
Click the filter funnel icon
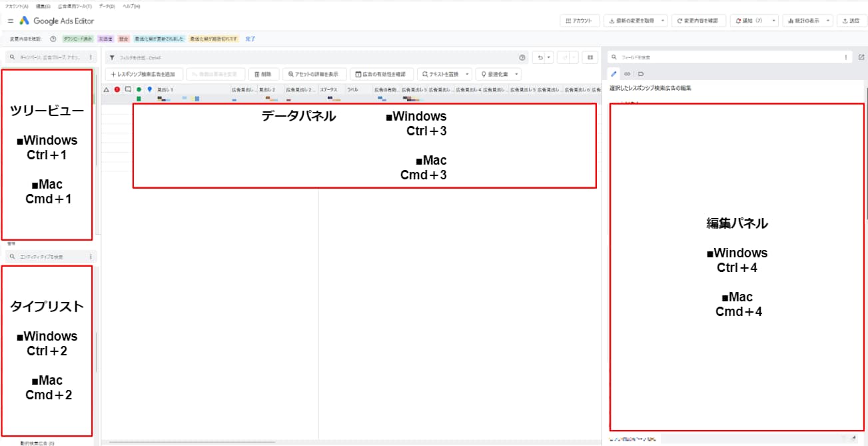click(x=112, y=58)
